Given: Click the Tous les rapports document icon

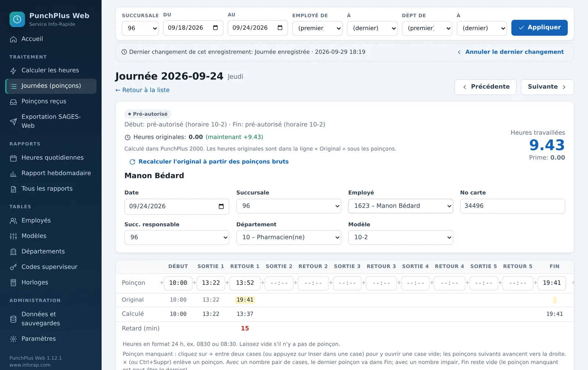Looking at the screenshot, I should [x=13, y=189].
